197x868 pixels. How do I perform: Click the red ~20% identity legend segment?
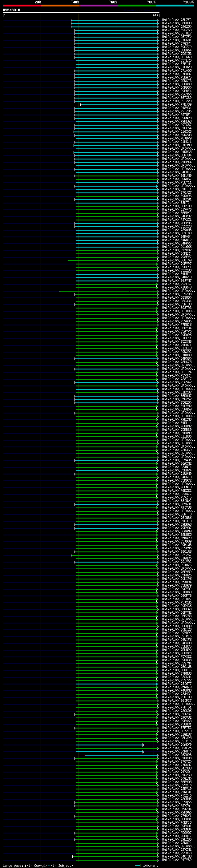(22, 6)
